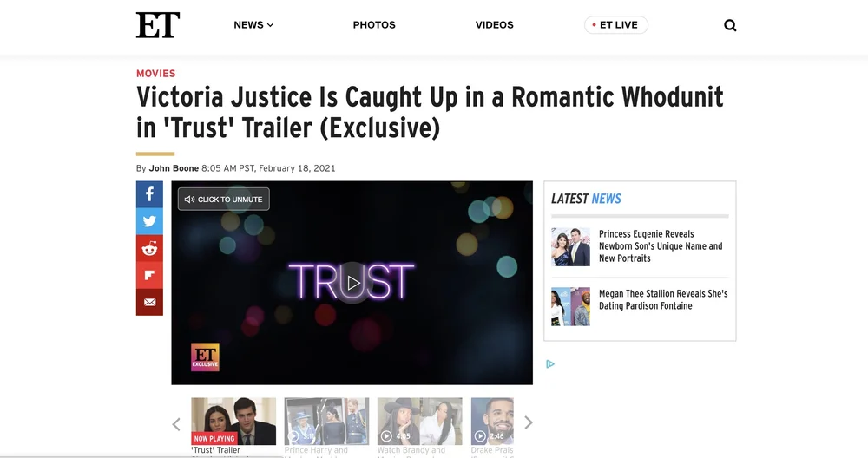Go to the Photos section
Screen dimensions: 868x458
(x=374, y=25)
